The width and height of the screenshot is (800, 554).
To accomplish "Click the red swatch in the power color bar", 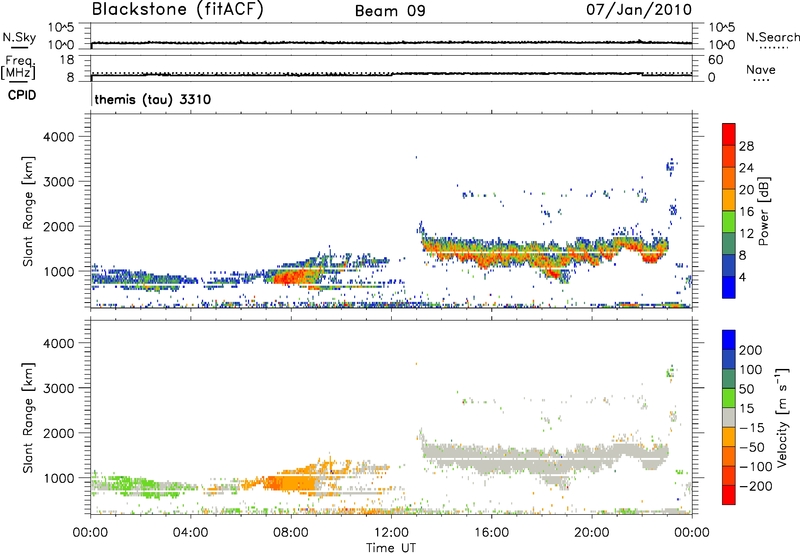I will point(729,134).
